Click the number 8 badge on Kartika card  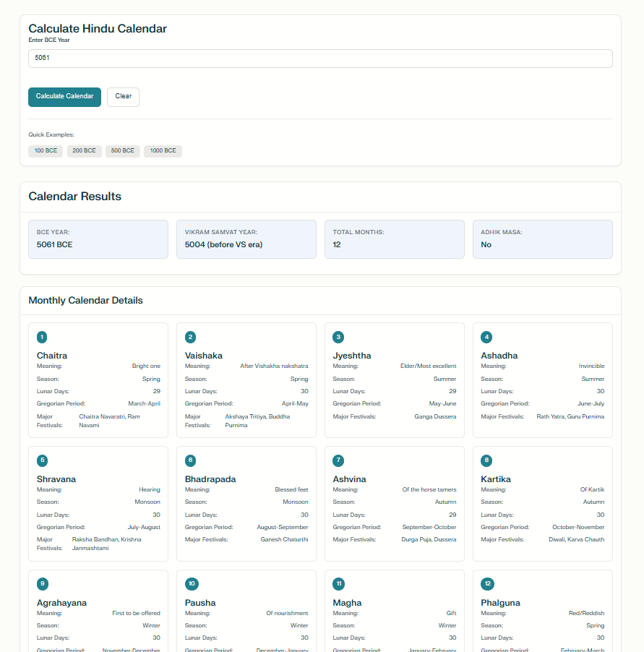point(486,460)
